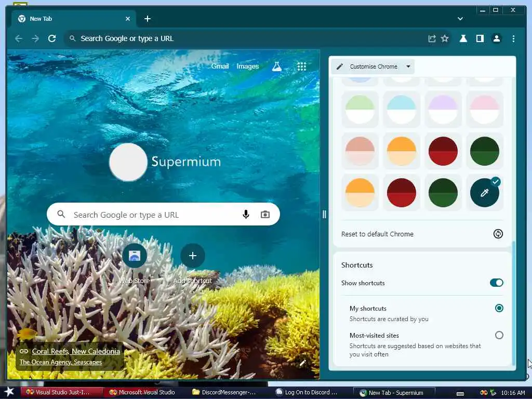Open custom colour eyedropper picker
This screenshot has width=532, height=399.
(485, 193)
